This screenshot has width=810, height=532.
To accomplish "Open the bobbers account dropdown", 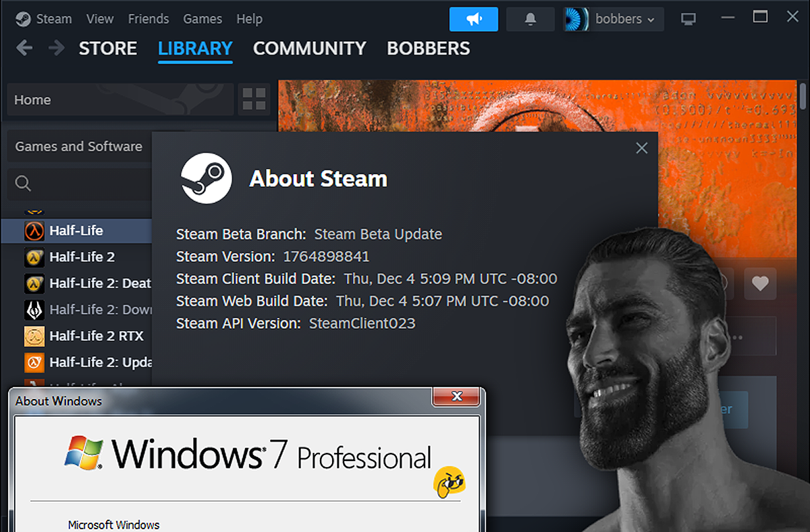I will (x=614, y=19).
